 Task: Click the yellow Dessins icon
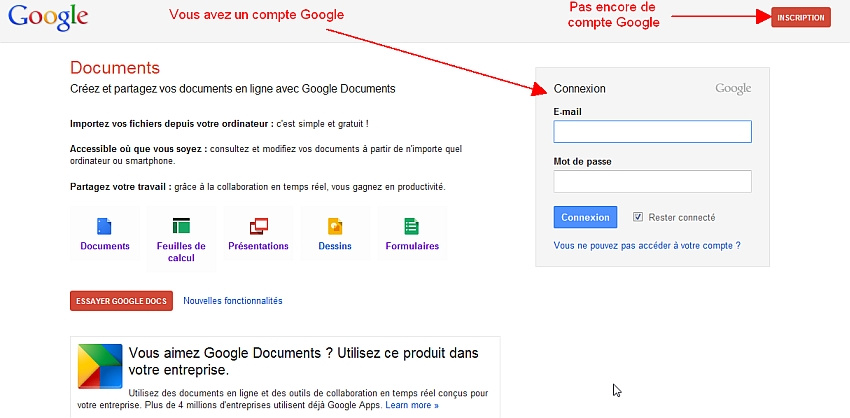pyautogui.click(x=335, y=226)
